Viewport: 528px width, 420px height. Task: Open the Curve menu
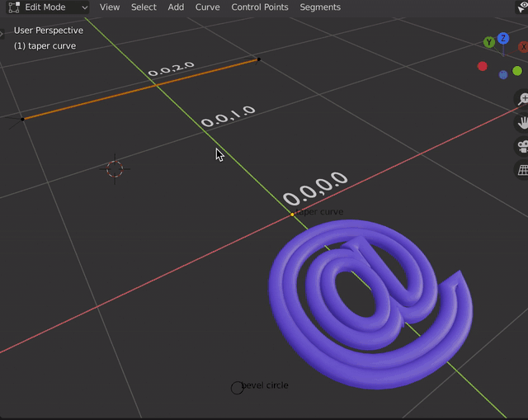pyautogui.click(x=207, y=7)
